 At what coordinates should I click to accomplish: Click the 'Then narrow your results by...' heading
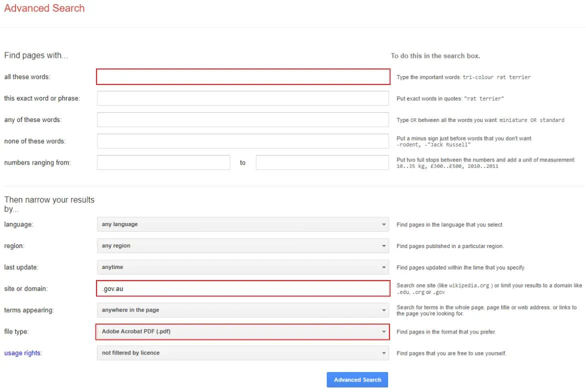click(49, 204)
